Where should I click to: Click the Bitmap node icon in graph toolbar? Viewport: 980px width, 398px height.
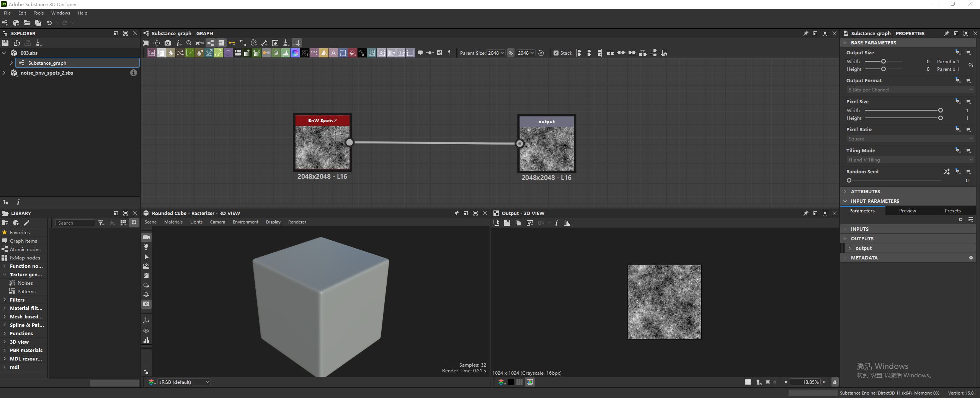[x=152, y=53]
